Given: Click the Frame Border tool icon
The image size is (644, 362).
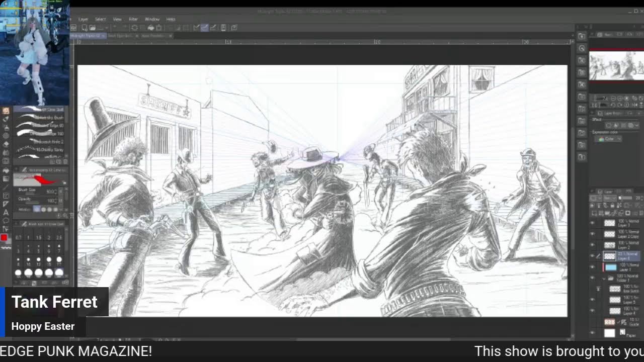Looking at the screenshot, I should coord(6,196).
